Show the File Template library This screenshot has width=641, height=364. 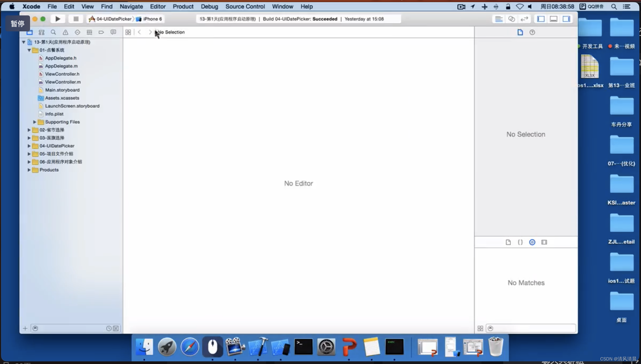click(x=508, y=242)
